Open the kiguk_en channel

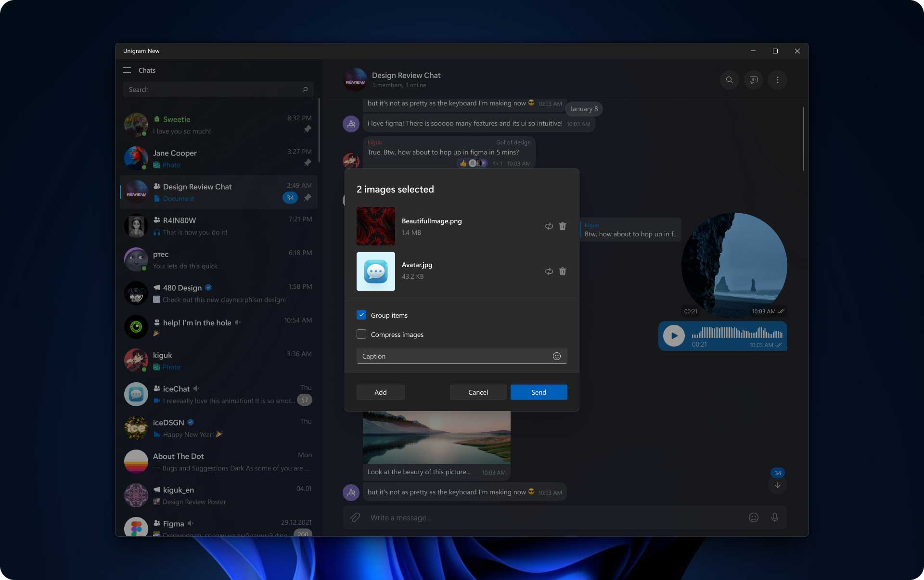218,496
